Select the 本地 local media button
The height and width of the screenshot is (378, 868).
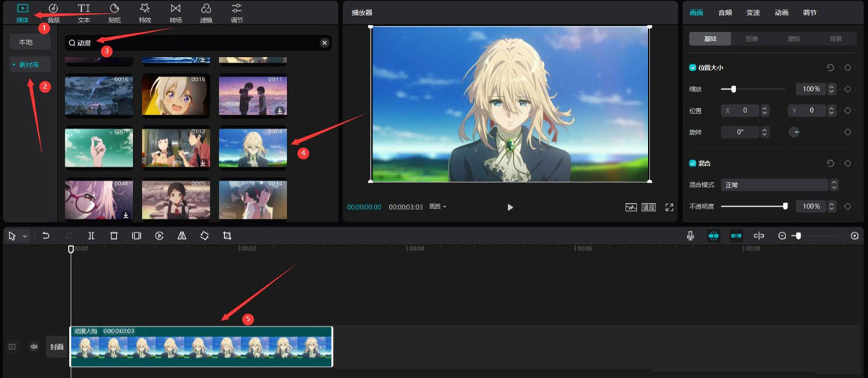(30, 43)
